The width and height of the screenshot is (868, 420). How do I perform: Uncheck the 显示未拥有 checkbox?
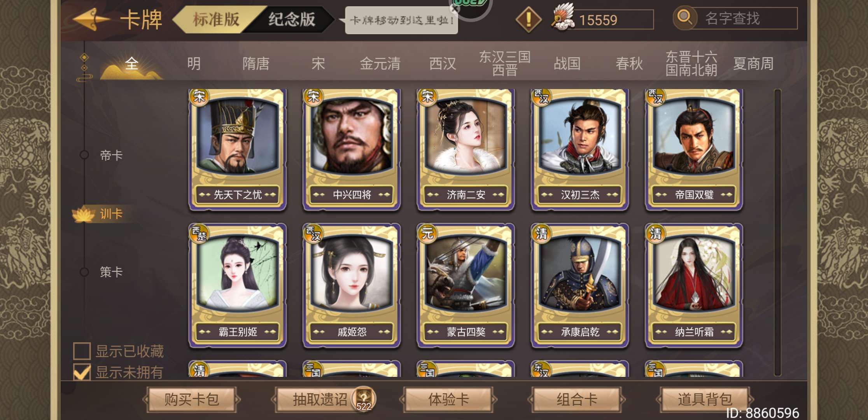[x=82, y=372]
